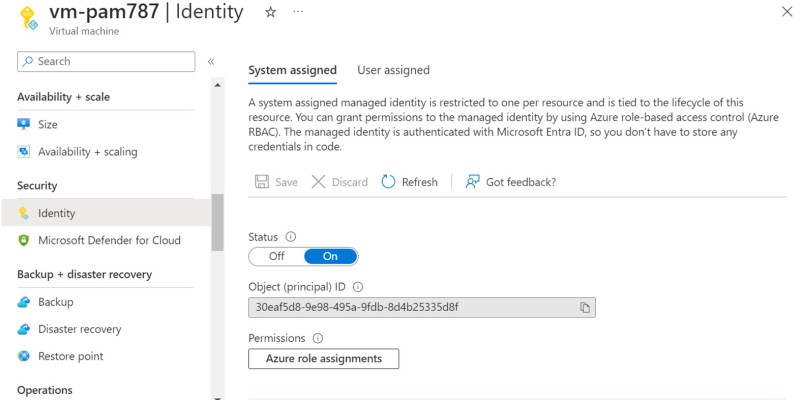The height and width of the screenshot is (400, 800).
Task: Focus the sidebar Search field
Action: (x=106, y=61)
